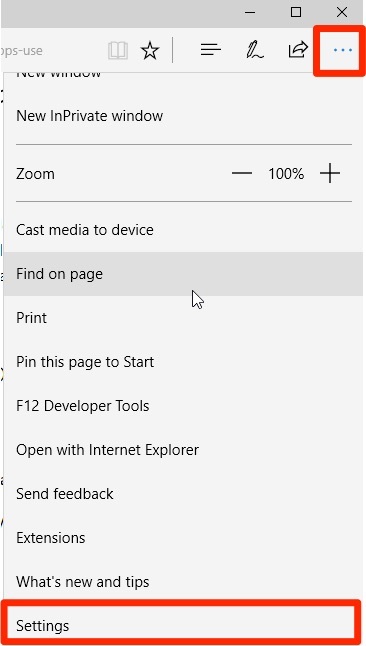Image resolution: width=366 pixels, height=646 pixels.
Task: Select What's new and tips
Action: pyautogui.click(x=183, y=582)
